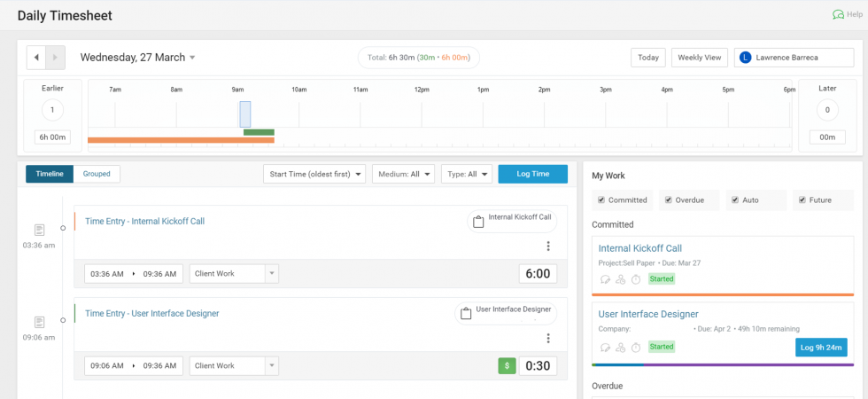The height and width of the screenshot is (399, 868).
Task: Expand the Medium: All filter dropdown
Action: point(403,174)
